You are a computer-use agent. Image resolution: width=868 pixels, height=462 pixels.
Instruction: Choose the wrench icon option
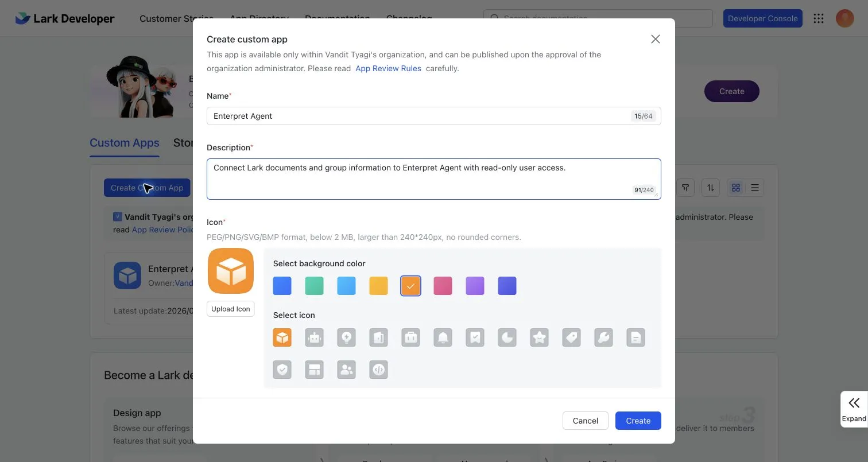coord(604,337)
